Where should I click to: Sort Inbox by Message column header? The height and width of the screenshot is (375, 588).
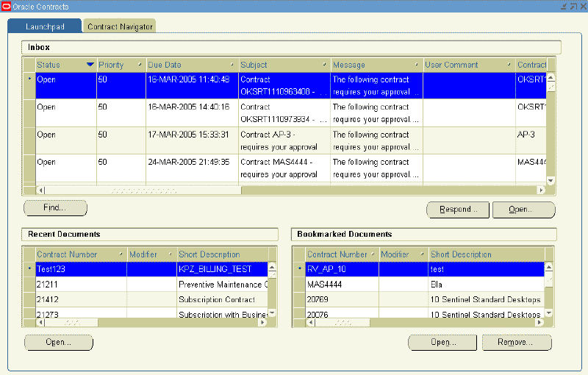pyautogui.click(x=376, y=65)
